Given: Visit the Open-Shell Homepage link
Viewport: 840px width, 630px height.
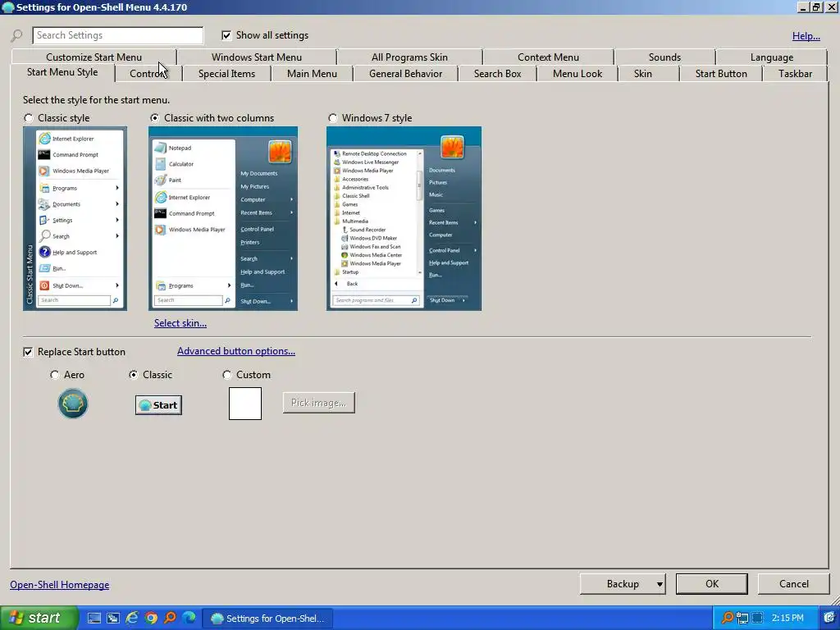Looking at the screenshot, I should pos(59,584).
